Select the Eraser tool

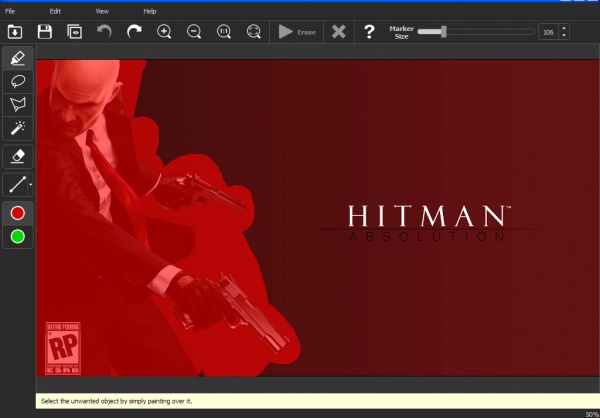(18, 157)
